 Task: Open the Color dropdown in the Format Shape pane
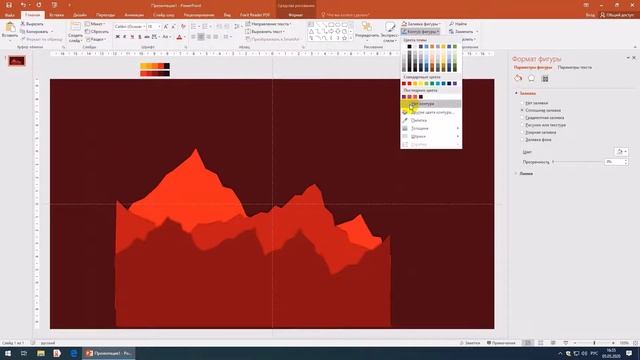621,151
